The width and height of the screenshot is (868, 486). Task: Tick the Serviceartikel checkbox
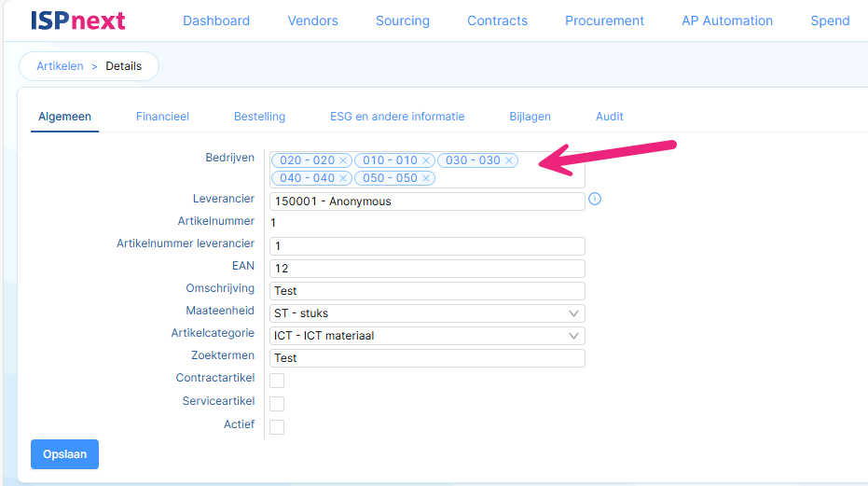277,403
